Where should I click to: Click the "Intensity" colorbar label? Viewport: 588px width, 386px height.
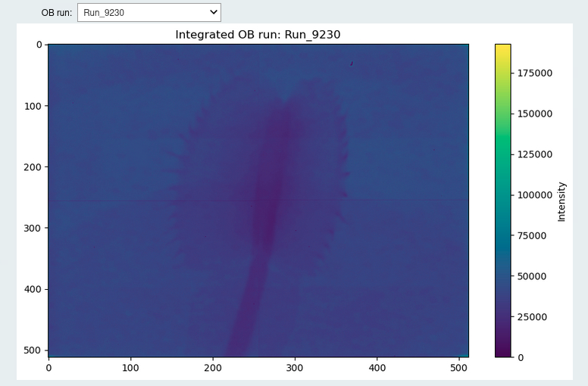tap(561, 201)
